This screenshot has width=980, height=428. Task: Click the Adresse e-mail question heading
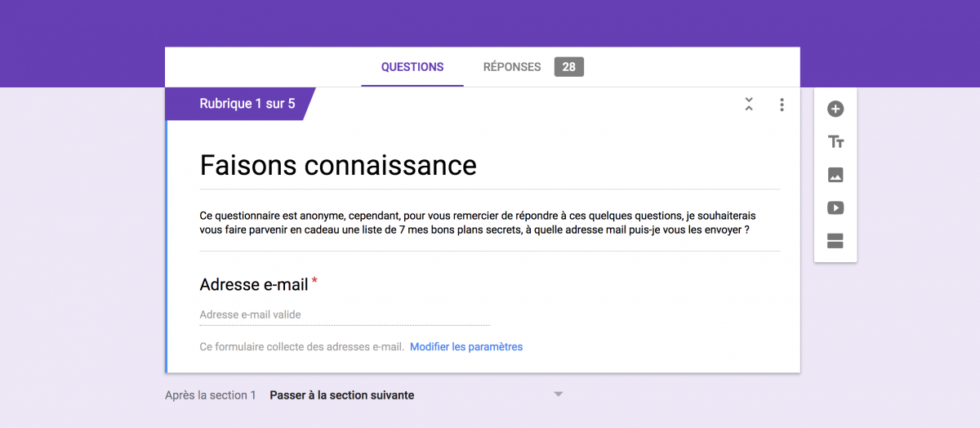tap(254, 285)
